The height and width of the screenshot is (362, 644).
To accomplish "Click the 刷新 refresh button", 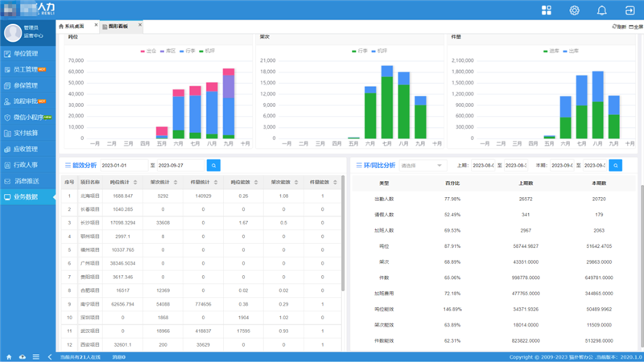I will (x=619, y=27).
